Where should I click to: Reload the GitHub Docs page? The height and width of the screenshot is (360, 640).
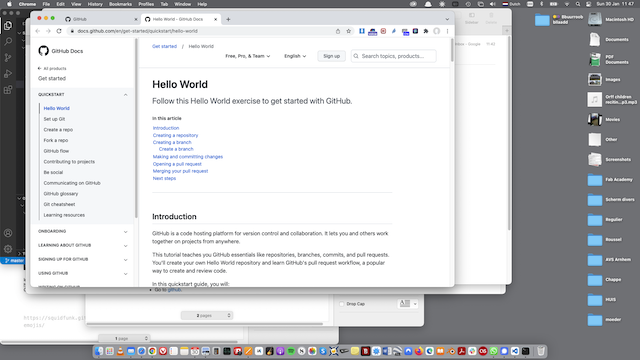click(59, 31)
